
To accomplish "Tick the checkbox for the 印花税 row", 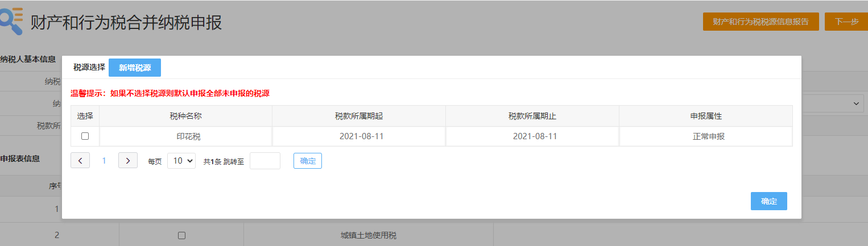I will tap(85, 136).
